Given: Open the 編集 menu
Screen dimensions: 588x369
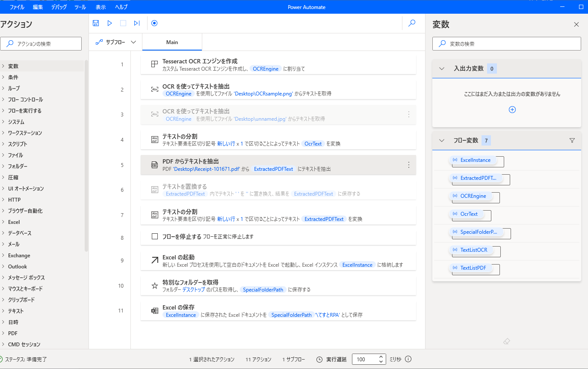Looking at the screenshot, I should 38,7.
